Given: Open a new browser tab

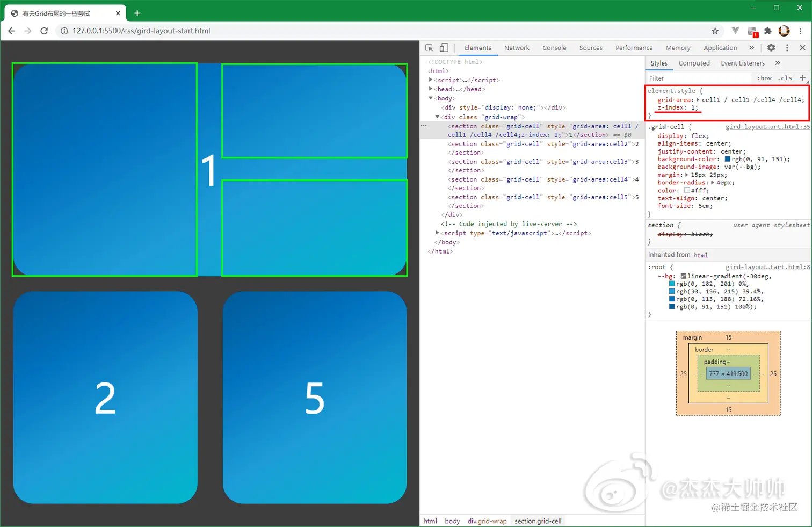Looking at the screenshot, I should pyautogui.click(x=137, y=13).
